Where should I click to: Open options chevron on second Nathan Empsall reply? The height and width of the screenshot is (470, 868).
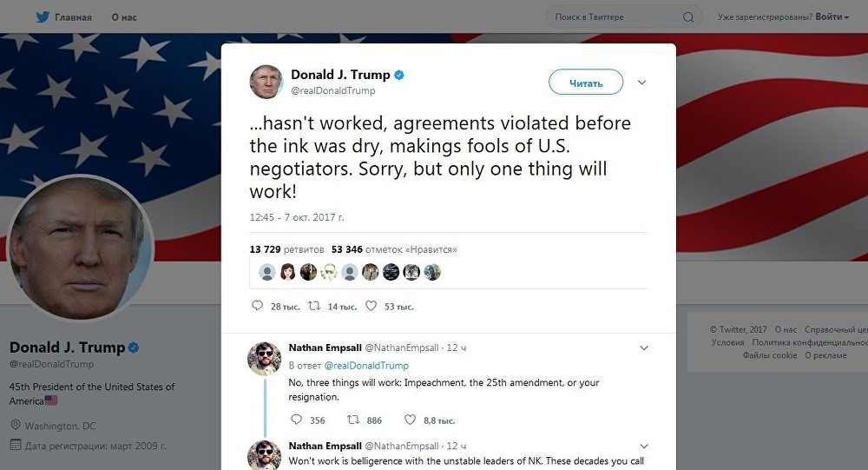click(644, 447)
